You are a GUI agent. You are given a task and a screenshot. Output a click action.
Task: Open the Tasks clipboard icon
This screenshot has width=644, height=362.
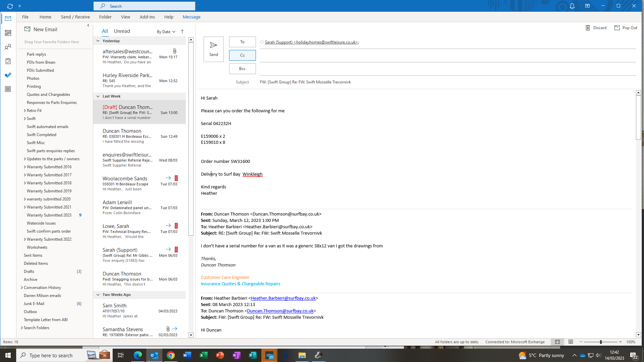8,61
